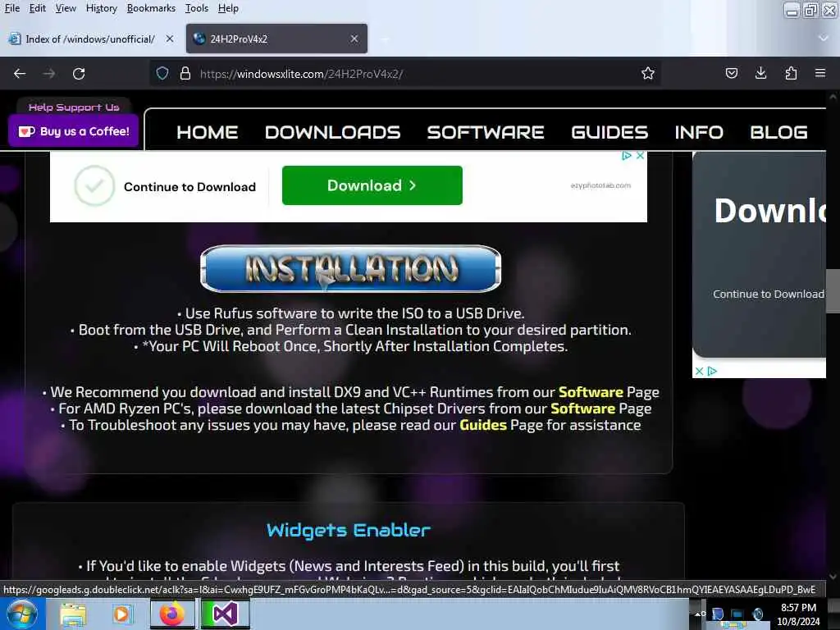Screen dimensions: 840x630
Task: Open the tracking protection shield panel
Action: point(162,73)
